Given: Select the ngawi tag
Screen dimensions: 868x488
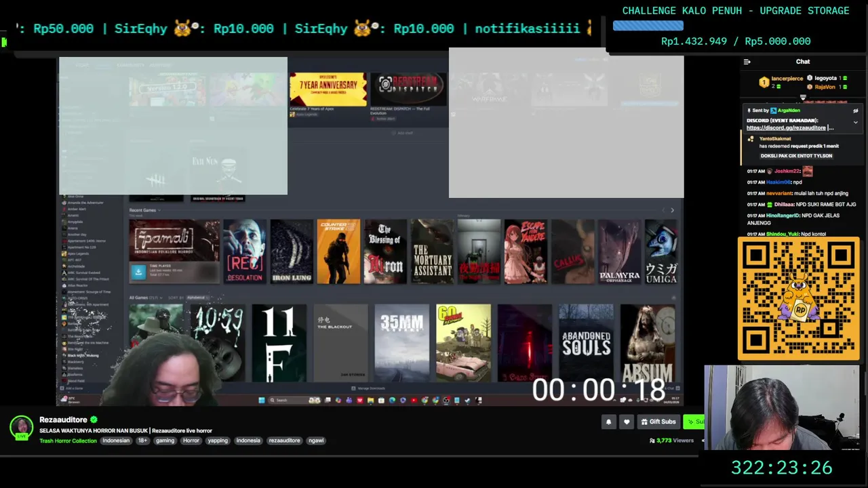Looking at the screenshot, I should (316, 441).
